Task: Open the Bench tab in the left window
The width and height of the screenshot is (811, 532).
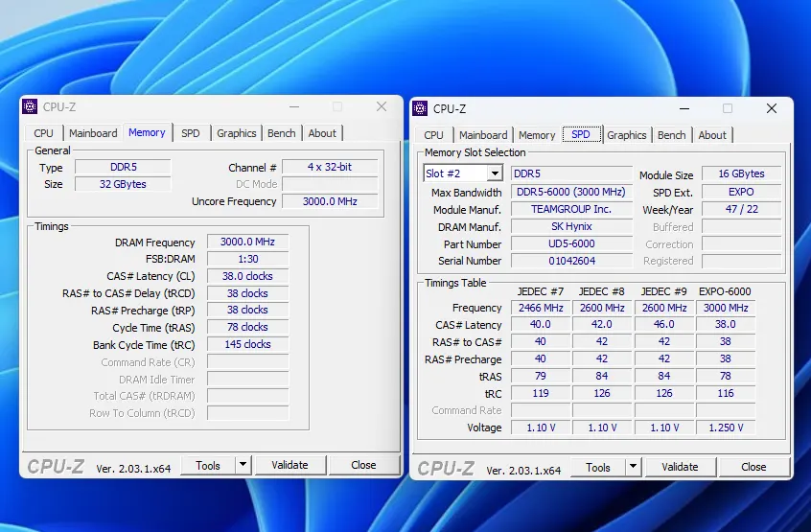Action: point(282,133)
